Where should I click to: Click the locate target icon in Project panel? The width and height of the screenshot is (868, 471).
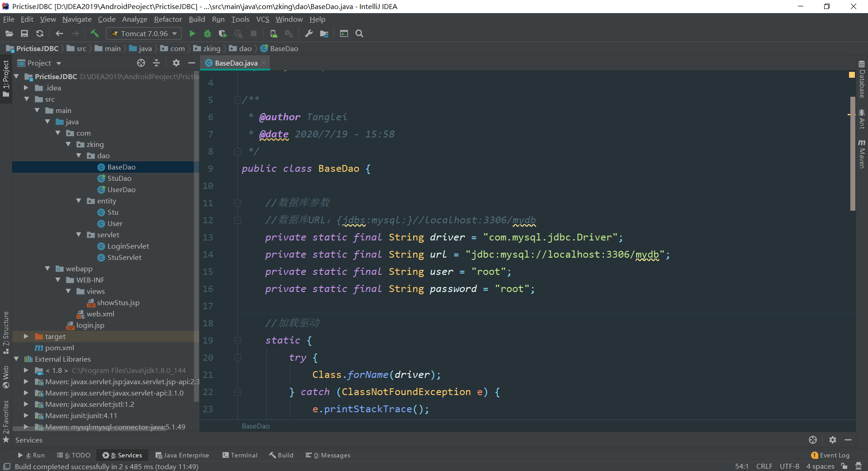pos(141,63)
